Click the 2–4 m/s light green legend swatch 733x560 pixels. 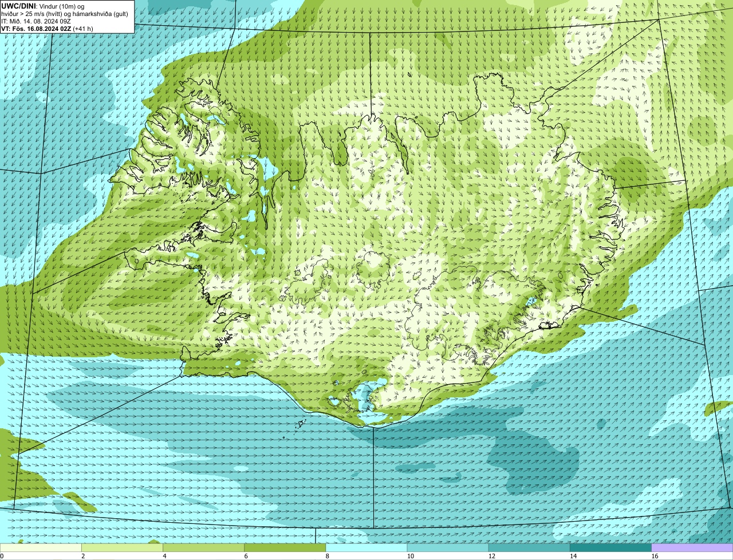coord(122,547)
